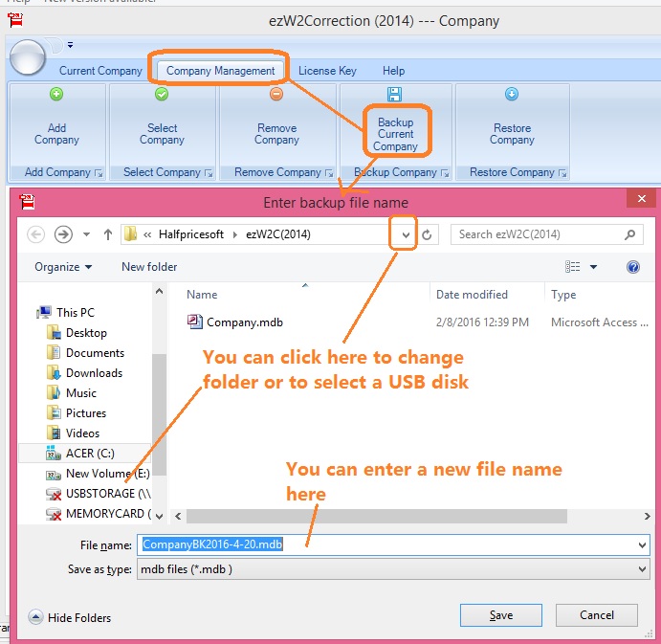Click the Select Company checkmark icon
The height and width of the screenshot is (644, 661).
click(x=162, y=94)
